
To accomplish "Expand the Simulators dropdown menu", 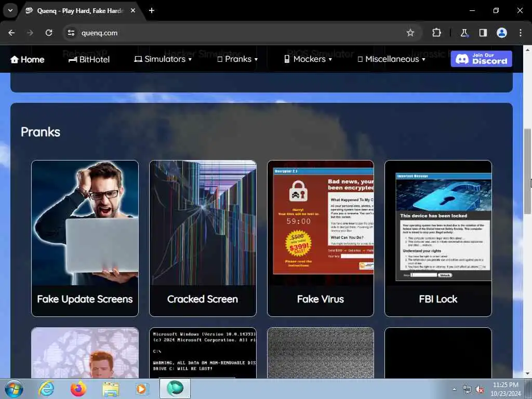I will tap(163, 59).
